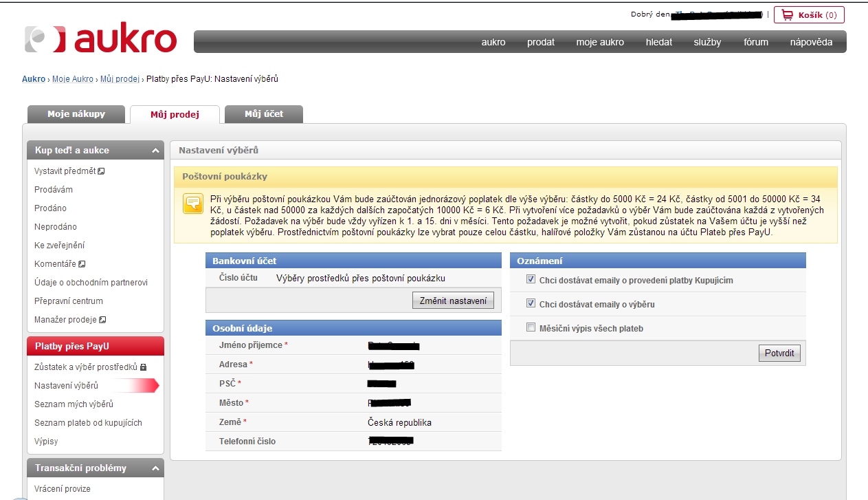
Task: Click Výběry prostředků přes poštovní poukázku text
Action: click(x=361, y=279)
